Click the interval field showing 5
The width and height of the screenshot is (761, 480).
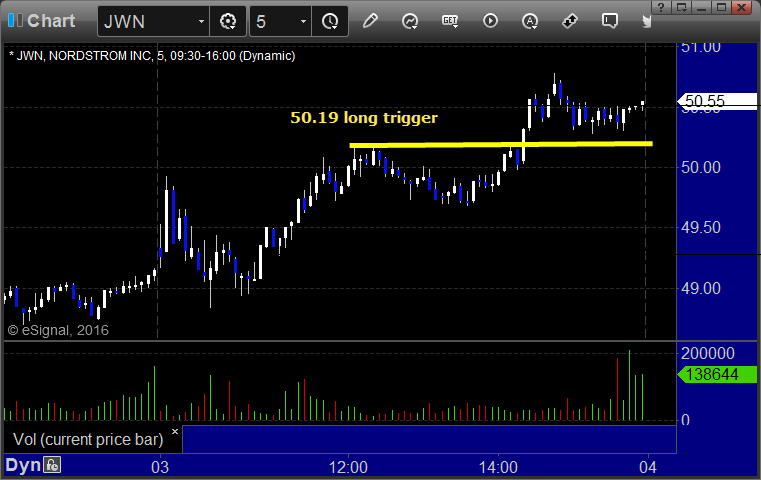274,21
